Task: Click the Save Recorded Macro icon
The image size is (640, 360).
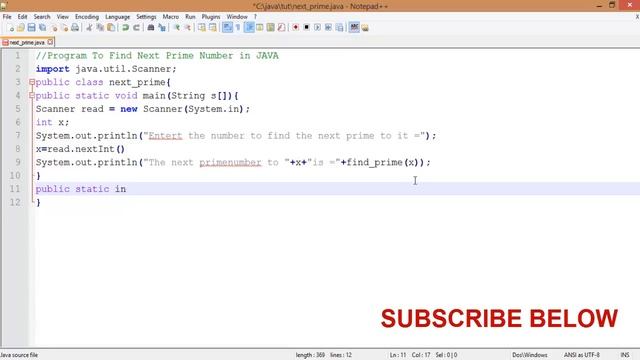Action: click(x=339, y=28)
